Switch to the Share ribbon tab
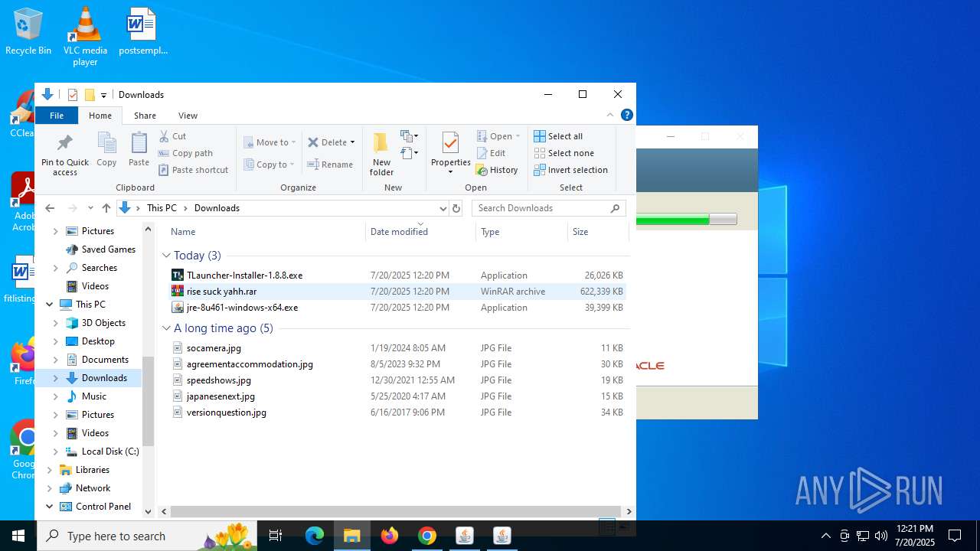The image size is (980, 551). pos(145,116)
